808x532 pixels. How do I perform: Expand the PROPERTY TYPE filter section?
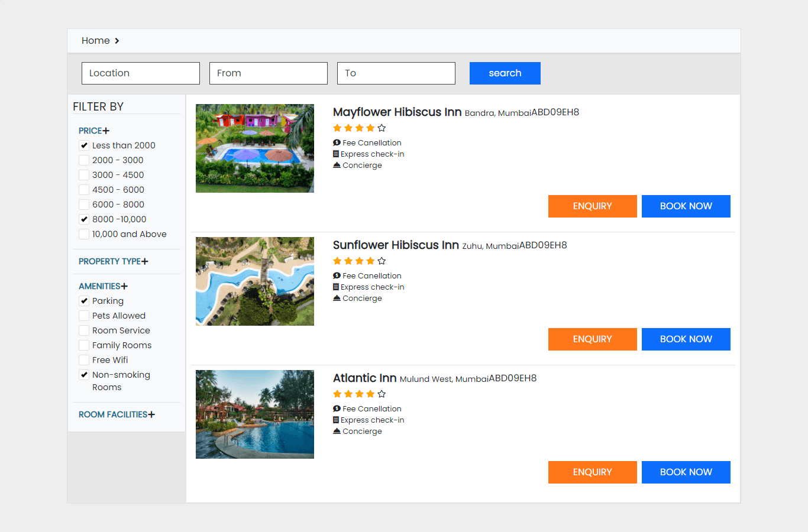[x=145, y=261]
